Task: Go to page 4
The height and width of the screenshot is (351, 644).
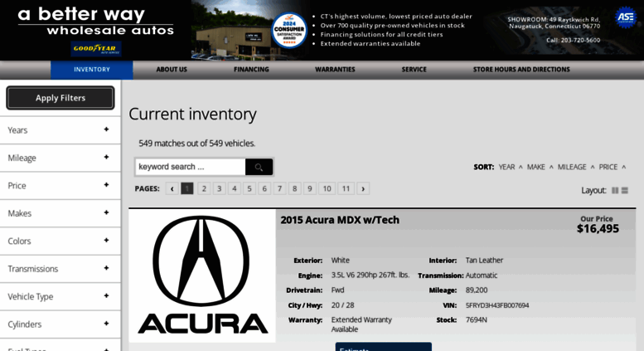Action: 235,188
